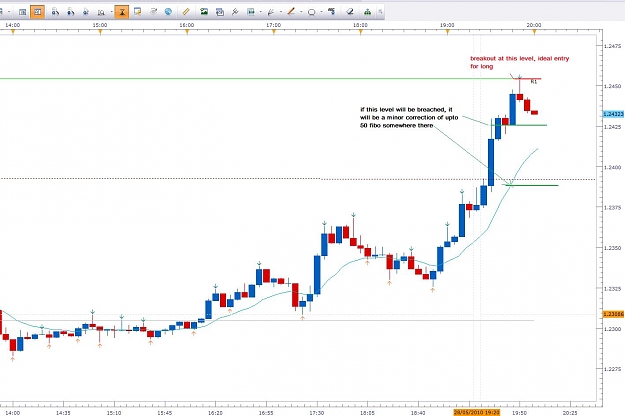Click the blue 1.24323 current price label

click(613, 114)
